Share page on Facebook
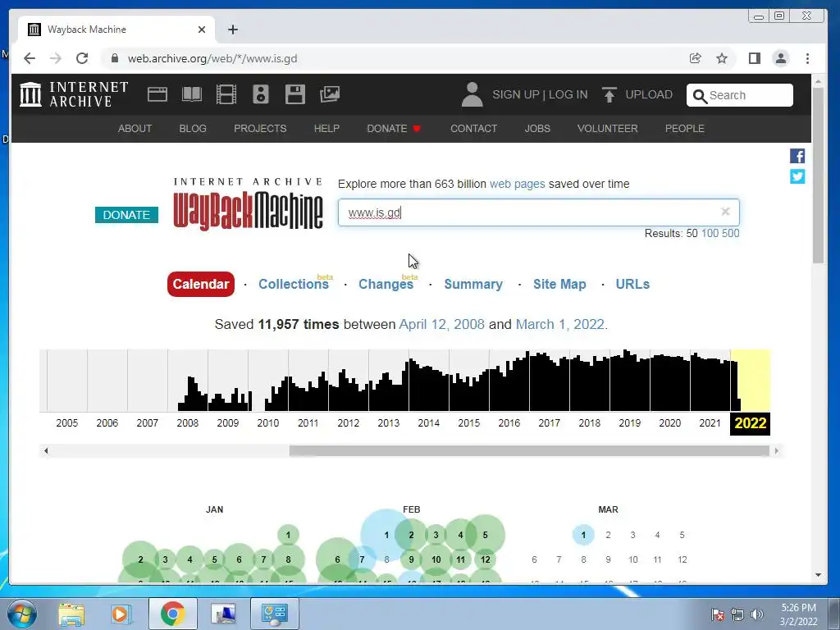The image size is (840, 630). click(x=797, y=156)
